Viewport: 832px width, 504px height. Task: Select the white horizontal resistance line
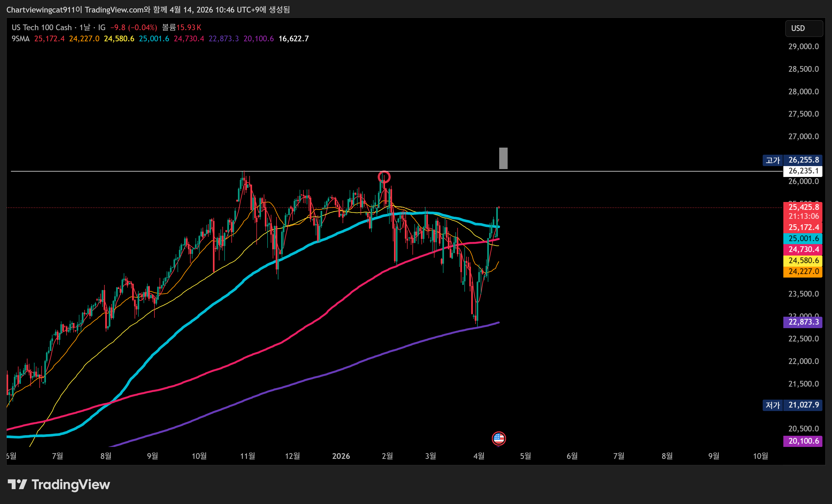135,171
